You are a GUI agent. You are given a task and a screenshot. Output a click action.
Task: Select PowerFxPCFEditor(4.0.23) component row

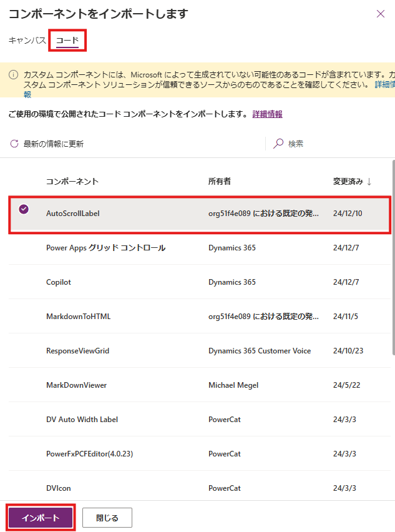199,453
